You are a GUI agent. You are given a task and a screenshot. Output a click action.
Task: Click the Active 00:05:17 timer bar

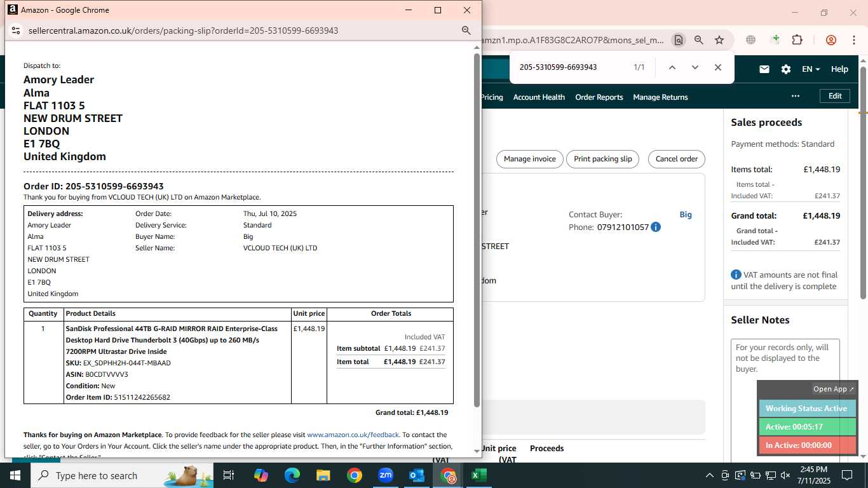pos(807,427)
